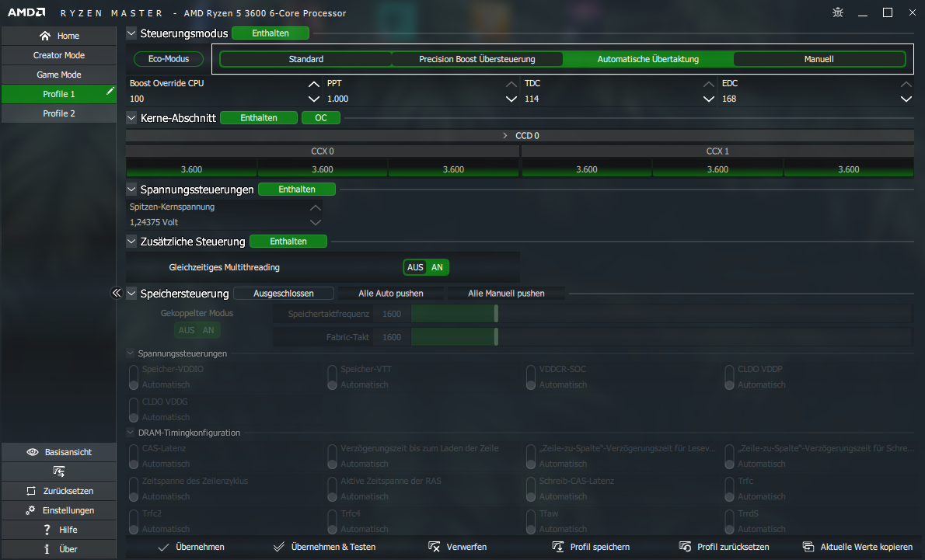Screen dimensions: 925x560
Task: Click the Einstellungen gear icon
Action: [30, 510]
